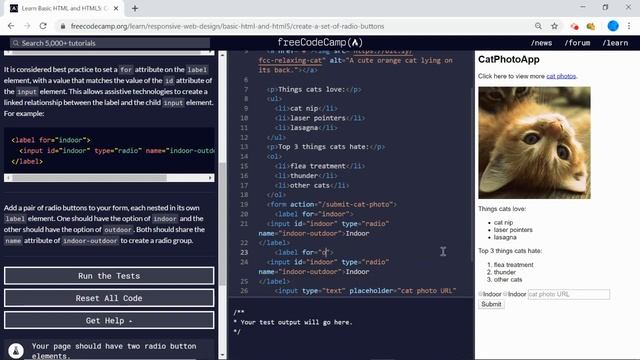The image size is (640, 360).
Task: Click line 15 flea treatment list item
Action: (x=320, y=166)
